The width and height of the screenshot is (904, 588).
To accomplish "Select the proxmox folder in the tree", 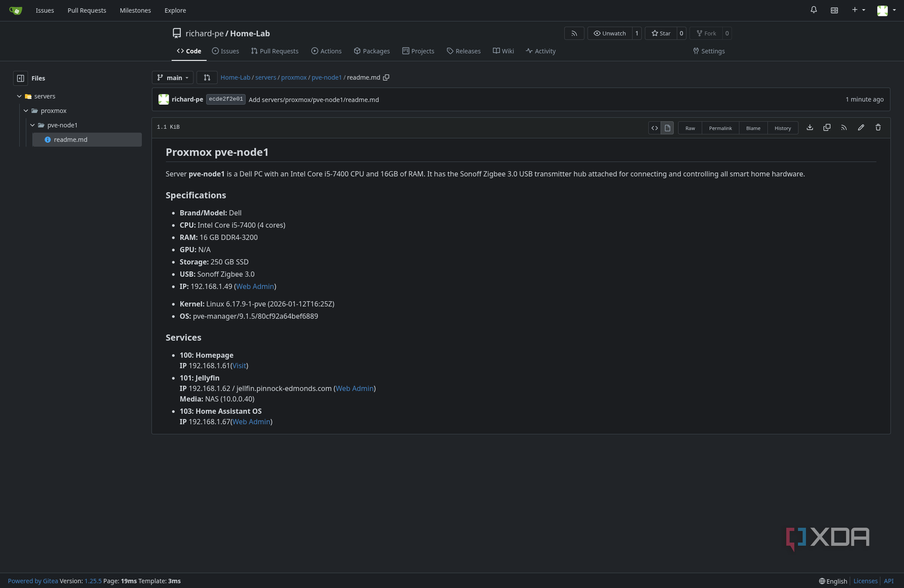I will tap(53, 111).
